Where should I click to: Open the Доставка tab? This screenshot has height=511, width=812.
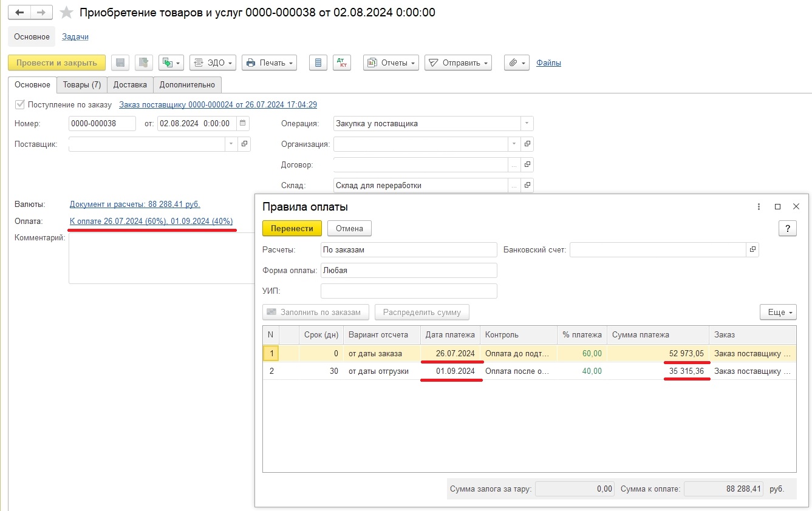130,85
